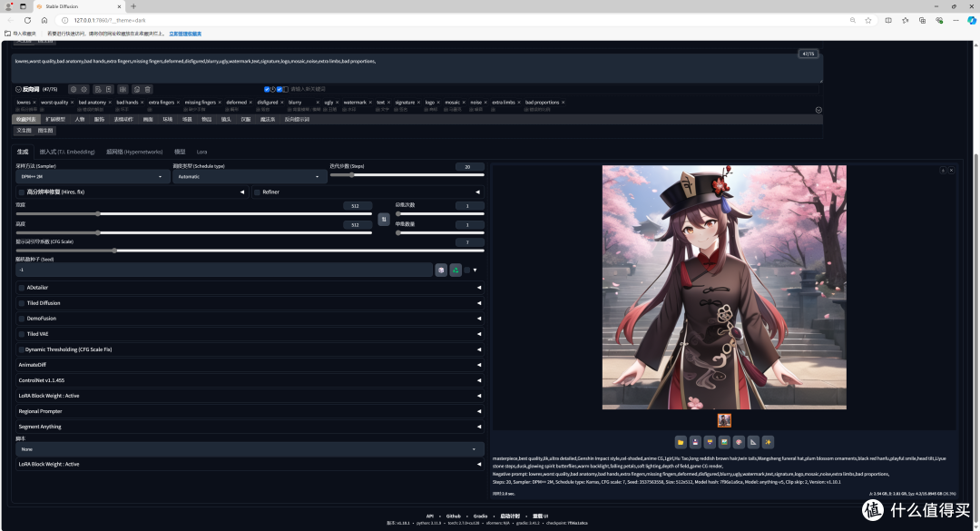Click the browser home button

pyautogui.click(x=44, y=20)
